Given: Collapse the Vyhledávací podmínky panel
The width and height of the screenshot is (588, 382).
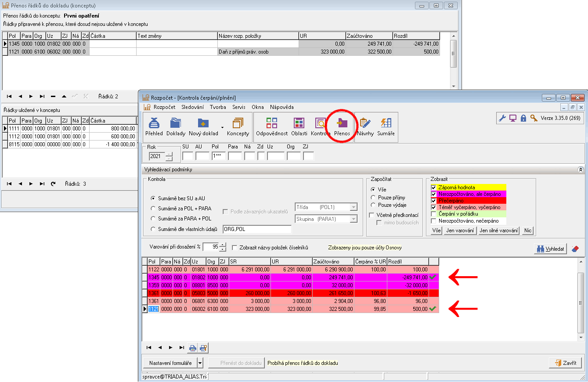Looking at the screenshot, I should point(581,169).
